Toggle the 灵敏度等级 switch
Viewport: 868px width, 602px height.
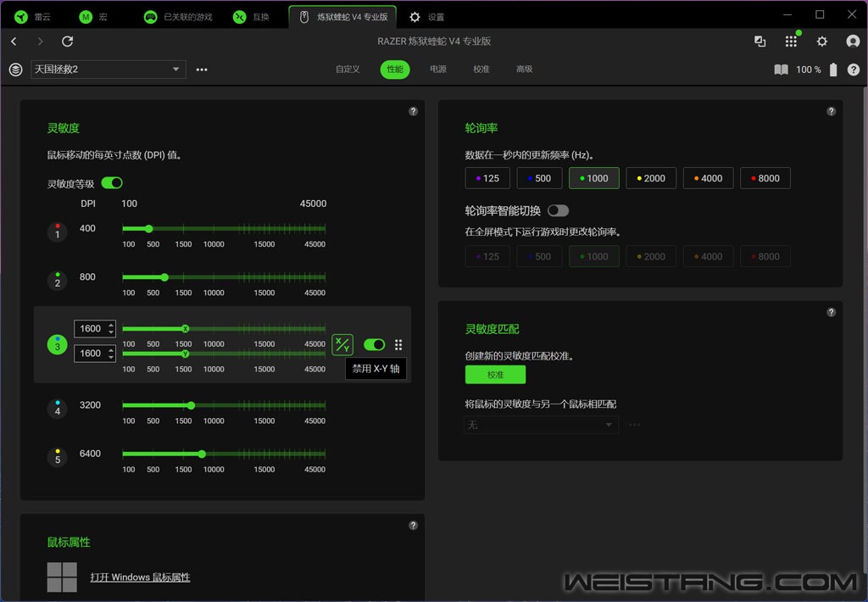(x=112, y=183)
